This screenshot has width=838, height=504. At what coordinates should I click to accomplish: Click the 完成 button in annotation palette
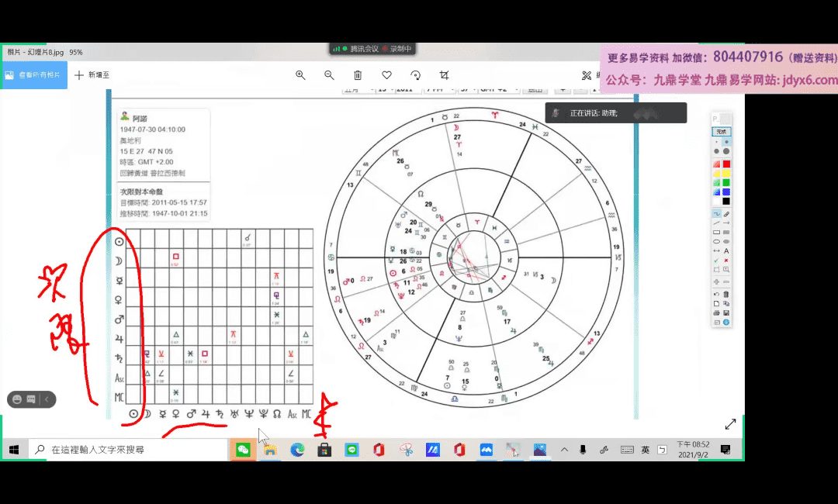pyautogui.click(x=722, y=132)
